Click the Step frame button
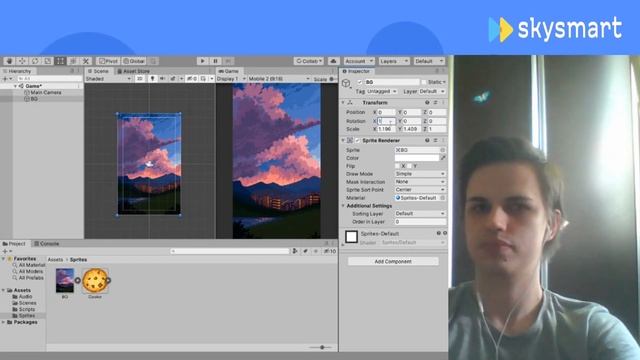The height and width of the screenshot is (360, 640). coord(229,61)
